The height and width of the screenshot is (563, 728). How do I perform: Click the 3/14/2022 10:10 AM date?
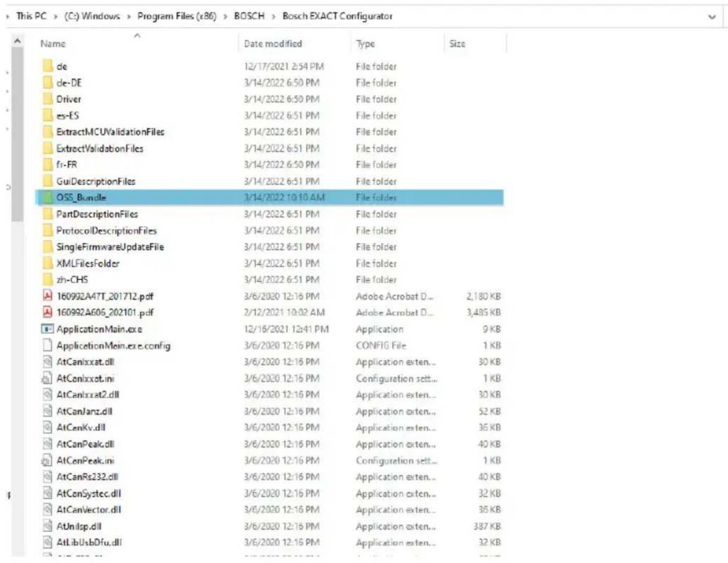point(284,198)
